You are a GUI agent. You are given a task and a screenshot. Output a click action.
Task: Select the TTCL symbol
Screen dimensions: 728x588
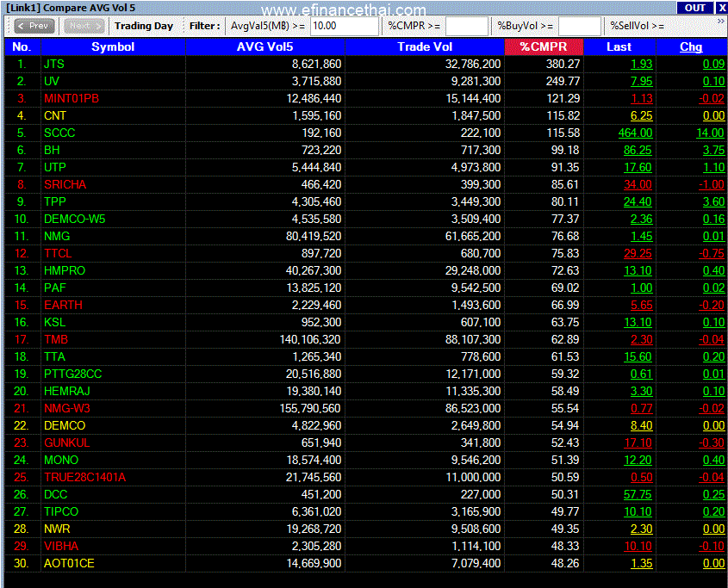point(58,253)
